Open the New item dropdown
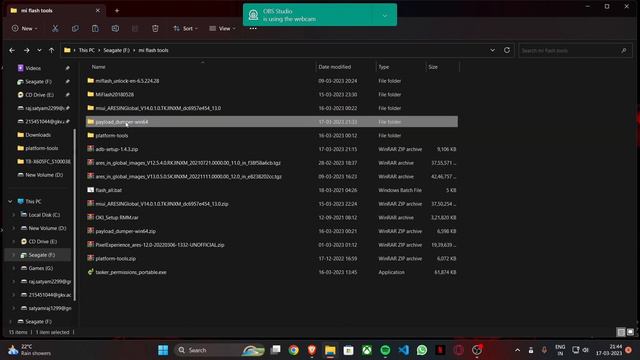This screenshot has width=640, height=360. point(24,29)
